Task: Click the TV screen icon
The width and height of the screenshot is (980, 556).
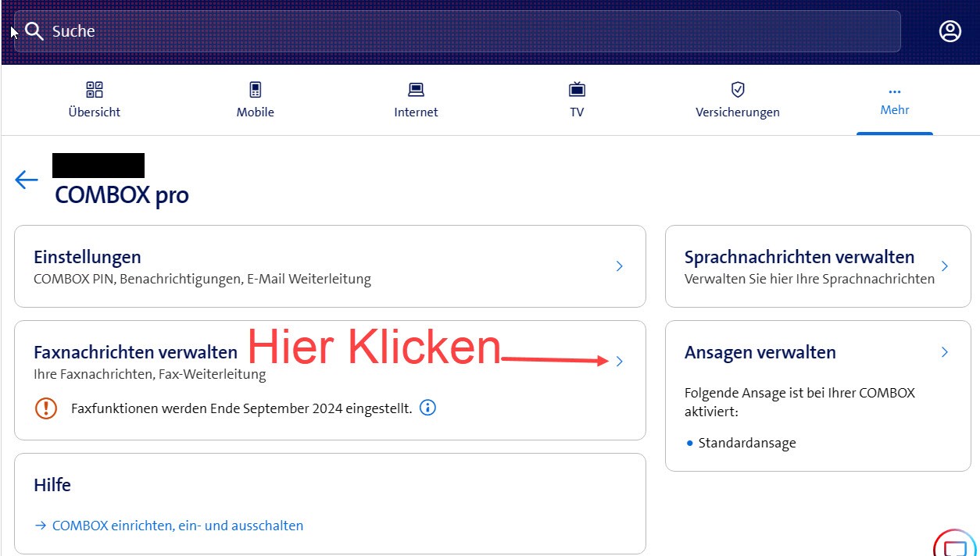Action: click(x=577, y=90)
